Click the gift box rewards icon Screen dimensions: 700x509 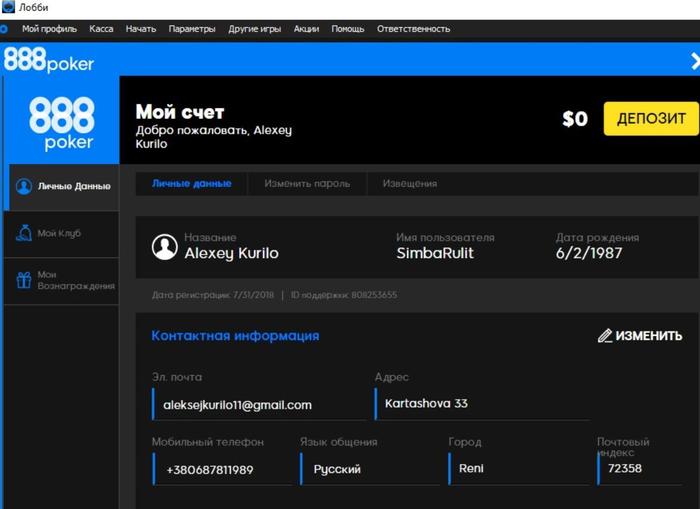coord(24,280)
